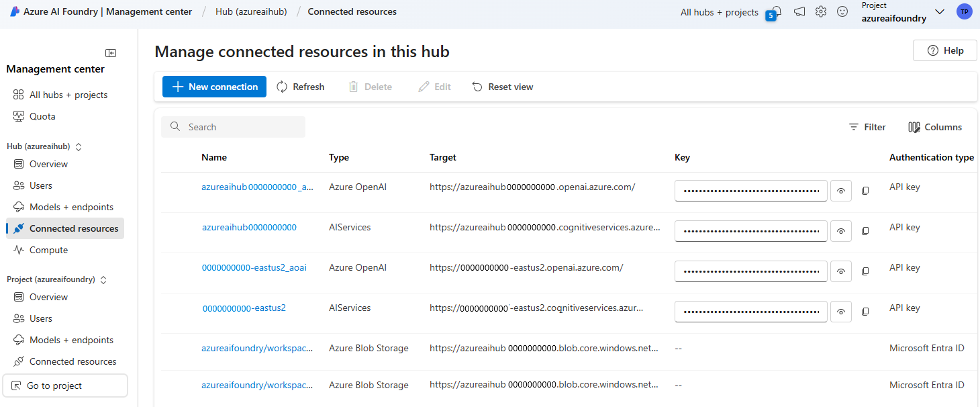The image size is (980, 407).
Task: Collapse the left sidebar panel icon
Action: coord(111,53)
